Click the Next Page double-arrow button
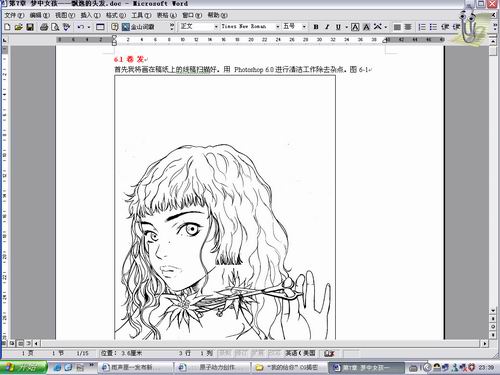 [493, 335]
